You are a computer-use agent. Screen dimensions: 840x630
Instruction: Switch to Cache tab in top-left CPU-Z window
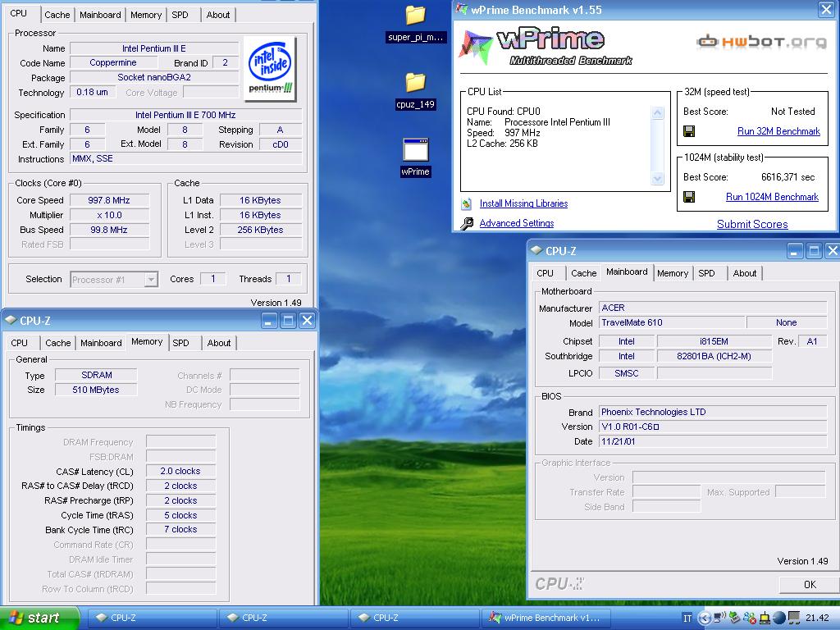(x=57, y=15)
